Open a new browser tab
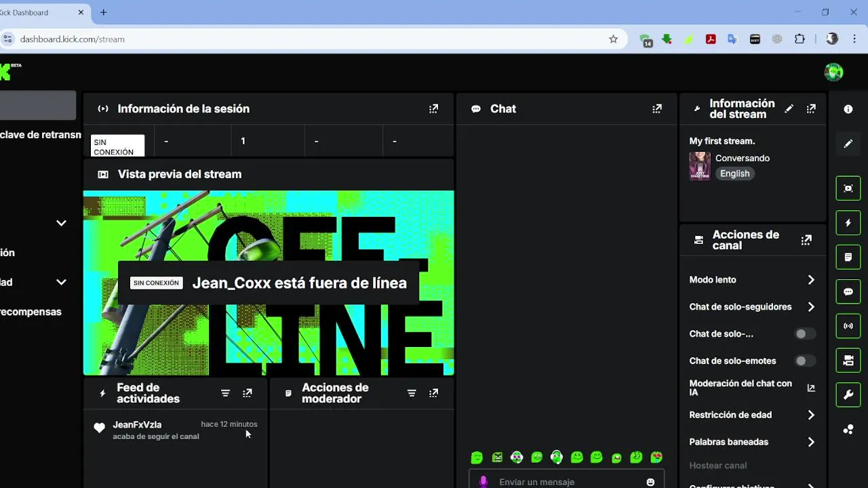 point(104,12)
